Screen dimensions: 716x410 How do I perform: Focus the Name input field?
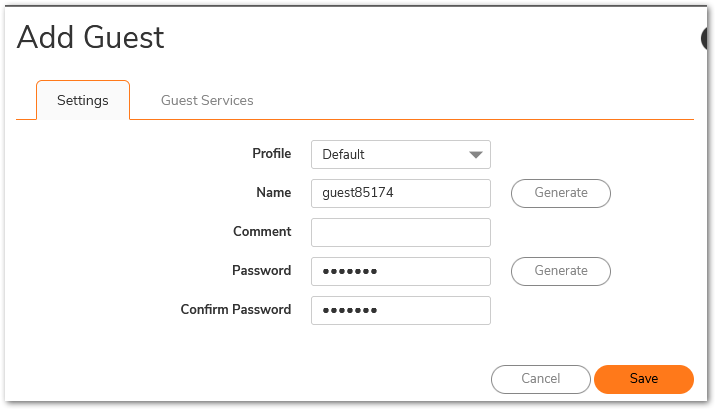tap(400, 193)
